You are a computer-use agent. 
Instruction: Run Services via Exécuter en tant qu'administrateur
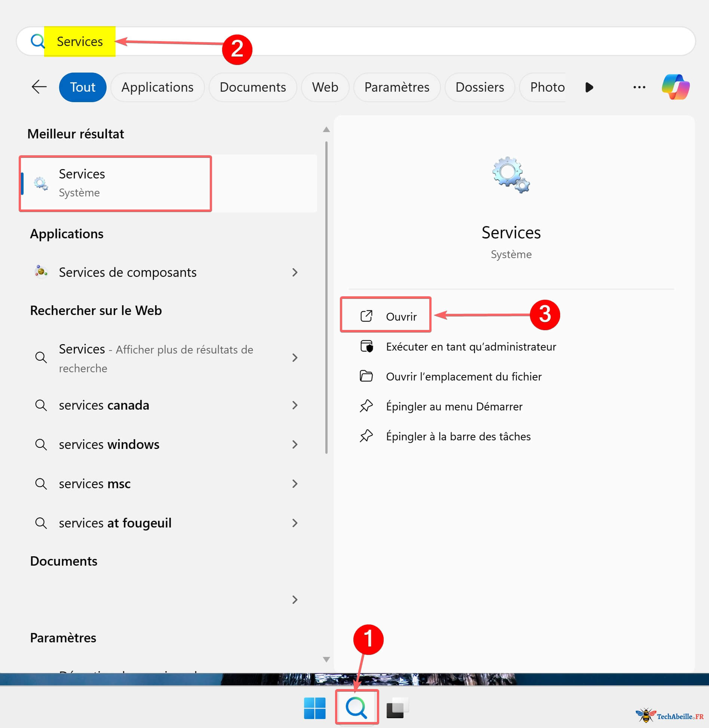(x=470, y=347)
